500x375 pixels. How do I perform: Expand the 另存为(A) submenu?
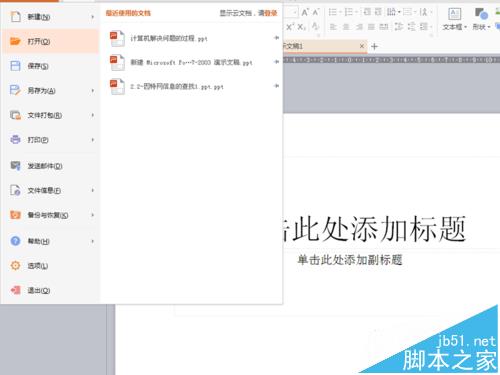(93, 90)
